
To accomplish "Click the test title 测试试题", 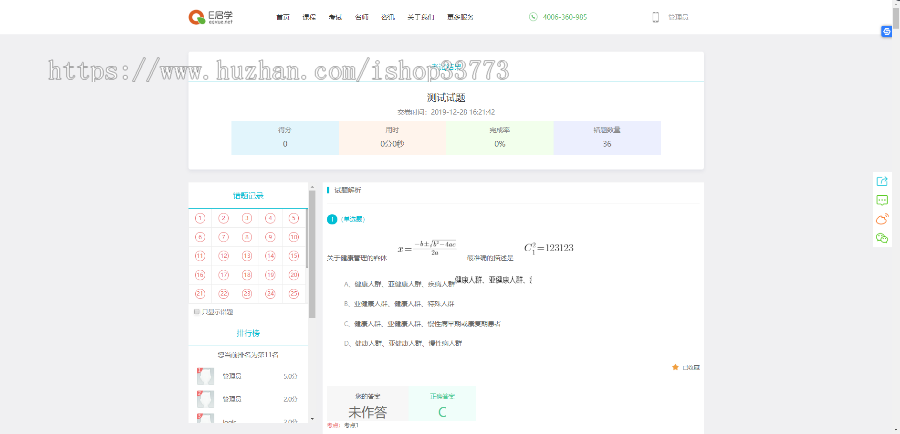I will [x=446, y=98].
